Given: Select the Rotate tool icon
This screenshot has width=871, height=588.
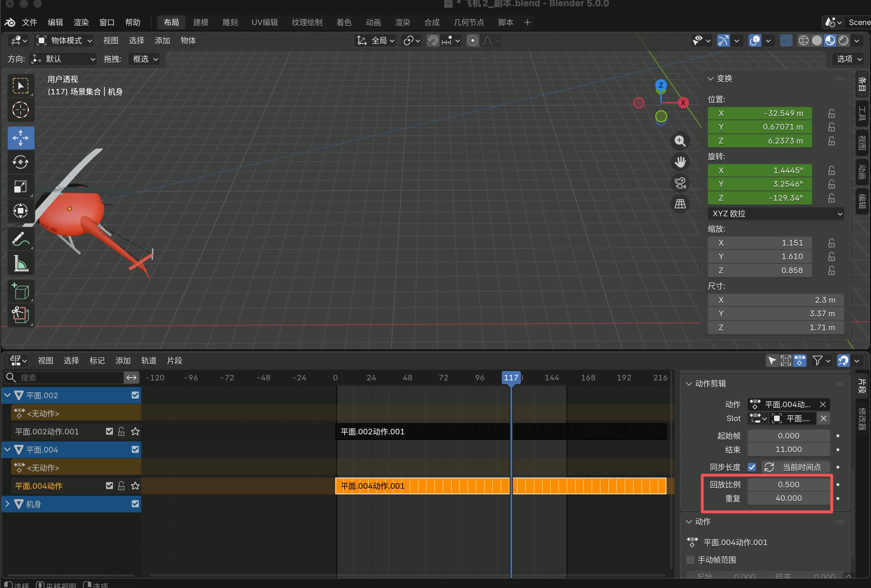Looking at the screenshot, I should tap(21, 162).
